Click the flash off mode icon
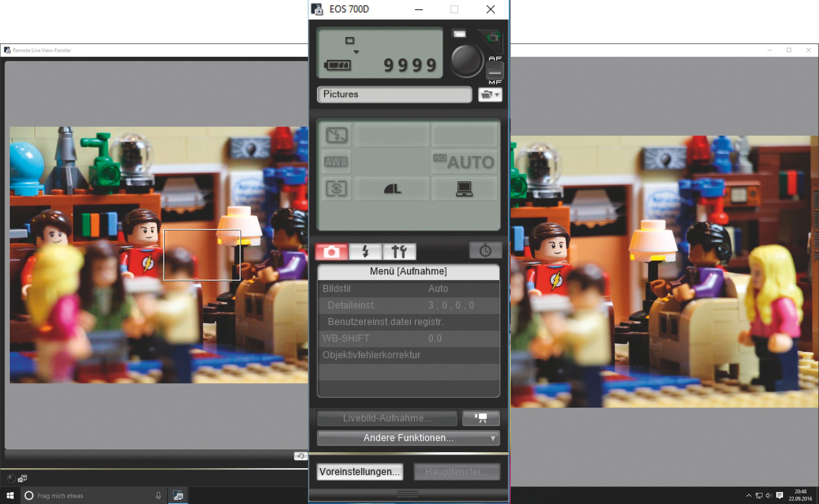 pos(336,135)
